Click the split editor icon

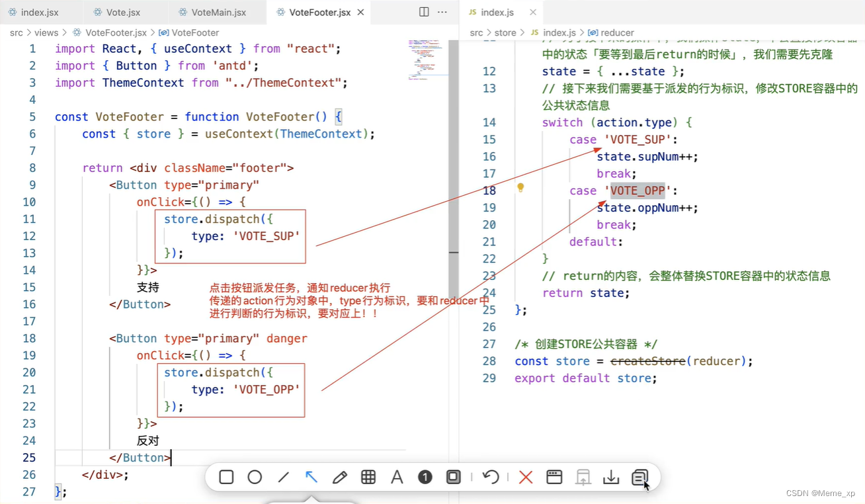(424, 12)
